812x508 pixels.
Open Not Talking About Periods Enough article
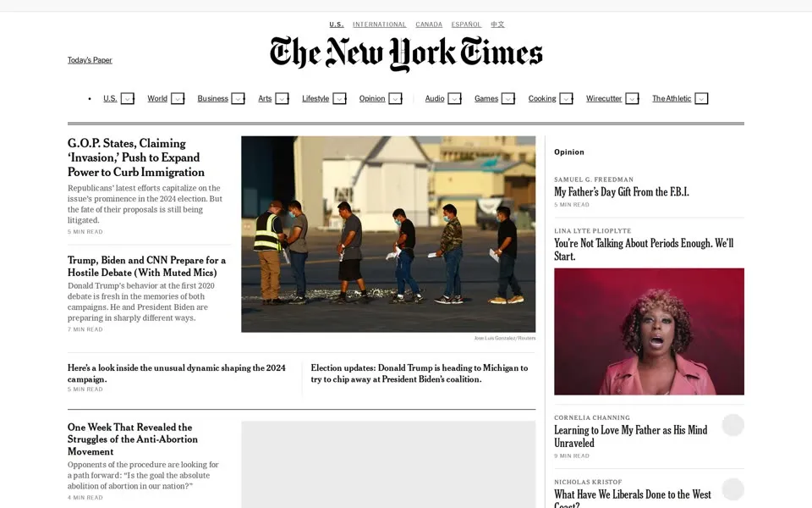coord(644,249)
